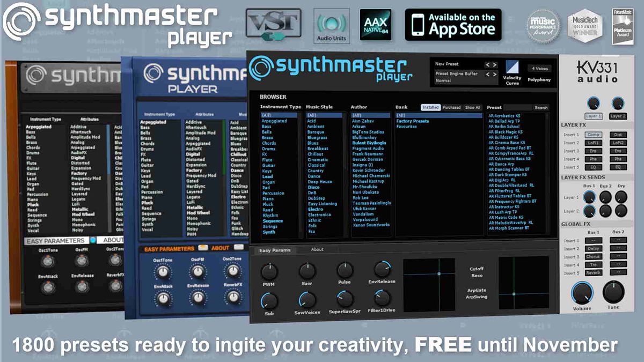Select the Layer 2 button
Viewport: 644px width, 362px height.
[618, 116]
